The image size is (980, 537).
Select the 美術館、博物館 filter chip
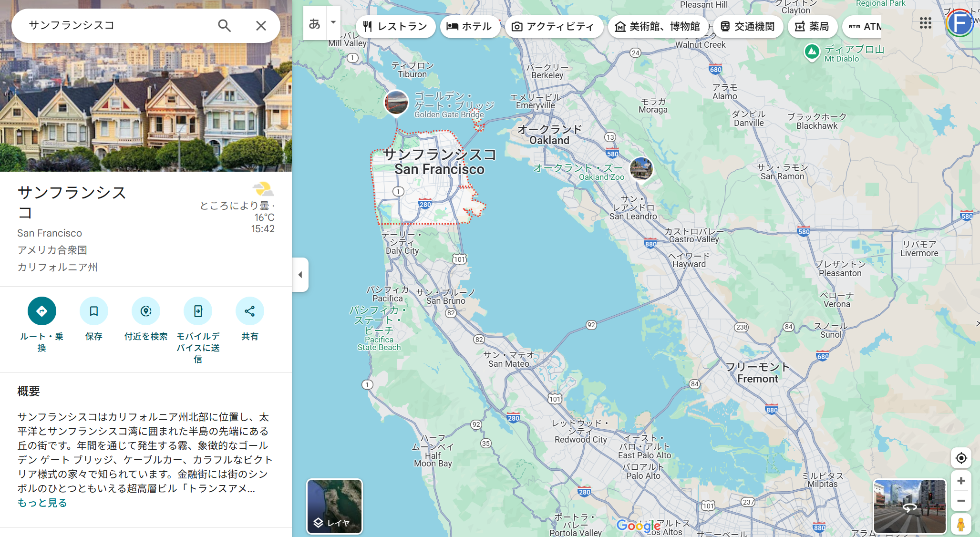pyautogui.click(x=658, y=26)
